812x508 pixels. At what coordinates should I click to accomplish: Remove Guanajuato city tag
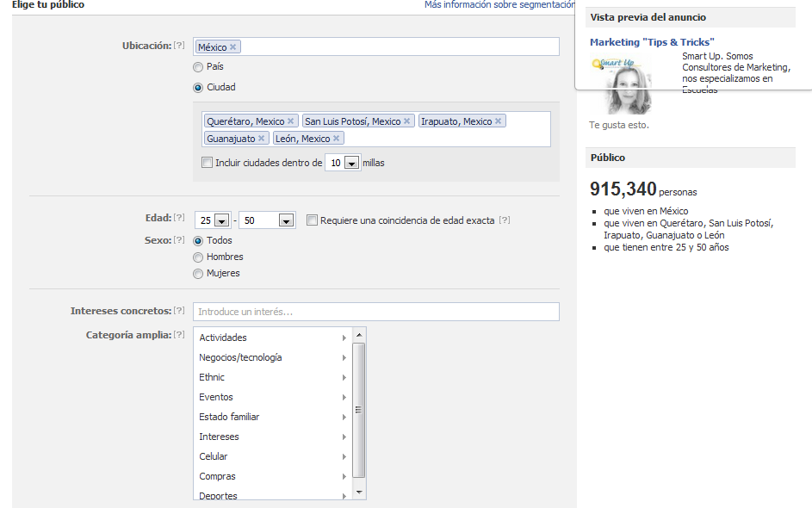262,139
